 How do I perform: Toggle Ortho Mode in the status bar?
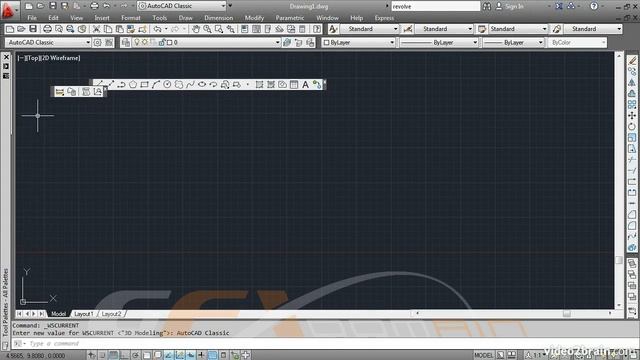pyautogui.click(x=124, y=355)
